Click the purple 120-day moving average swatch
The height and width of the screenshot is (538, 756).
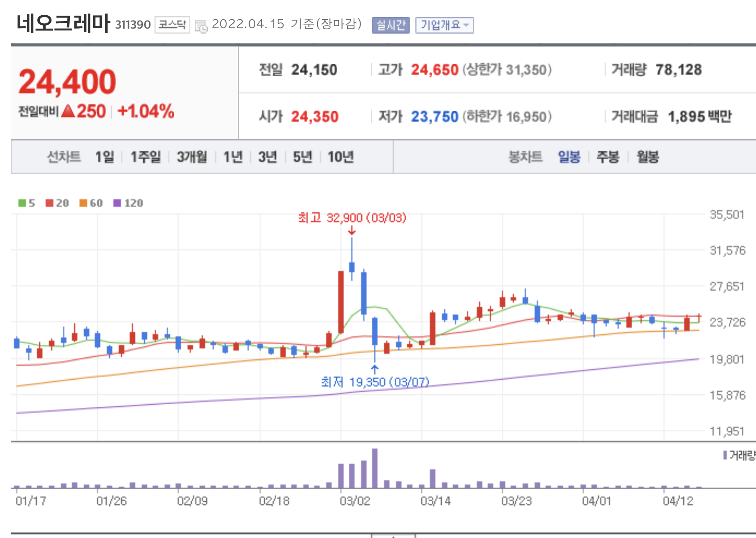(x=117, y=203)
